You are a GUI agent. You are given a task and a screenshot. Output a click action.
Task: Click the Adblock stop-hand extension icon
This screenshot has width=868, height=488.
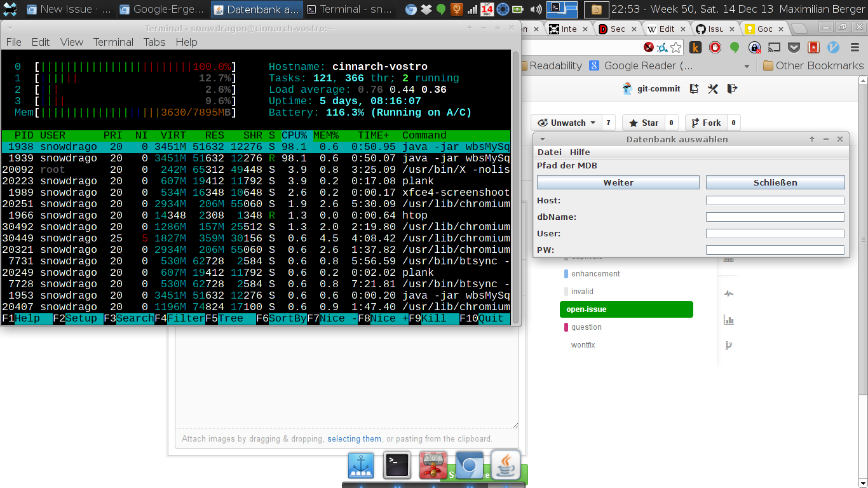click(715, 48)
